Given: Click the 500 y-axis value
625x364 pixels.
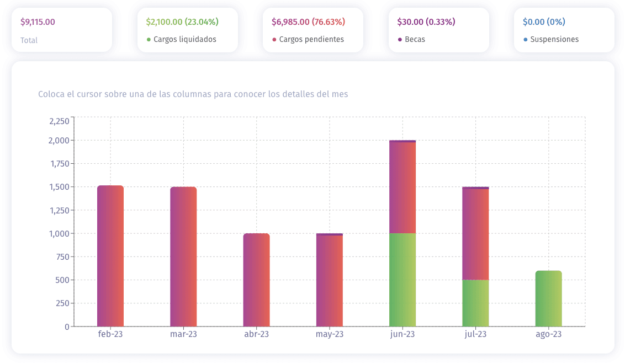Looking at the screenshot, I should tap(62, 280).
